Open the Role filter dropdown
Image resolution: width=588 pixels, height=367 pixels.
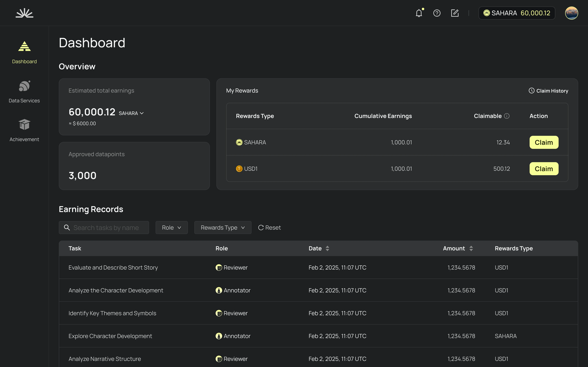point(171,228)
